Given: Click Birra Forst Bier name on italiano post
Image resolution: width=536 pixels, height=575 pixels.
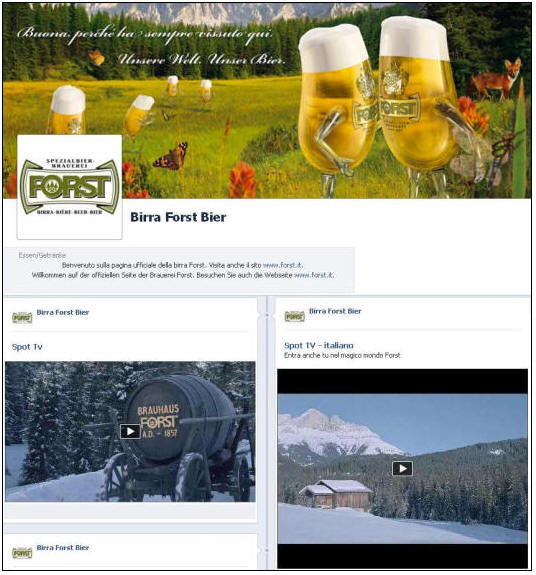Looking at the screenshot, I should click(335, 311).
